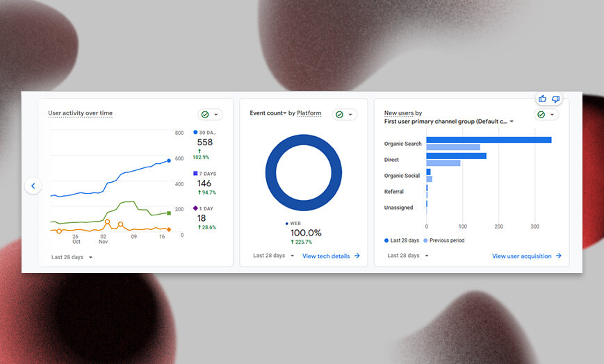Image resolution: width=604 pixels, height=364 pixels.
Task: Open First user primary channel group dropdown
Action: coord(449,122)
